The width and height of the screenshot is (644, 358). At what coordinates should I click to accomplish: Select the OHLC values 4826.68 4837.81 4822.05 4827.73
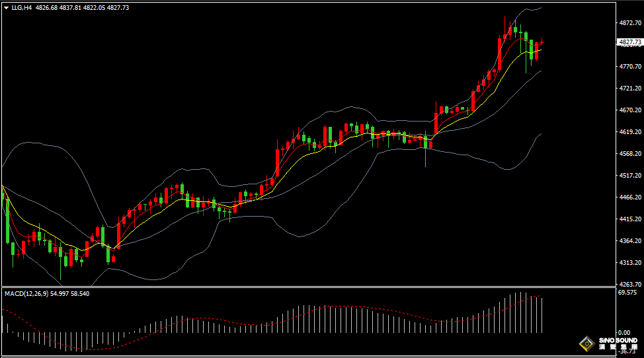point(82,8)
